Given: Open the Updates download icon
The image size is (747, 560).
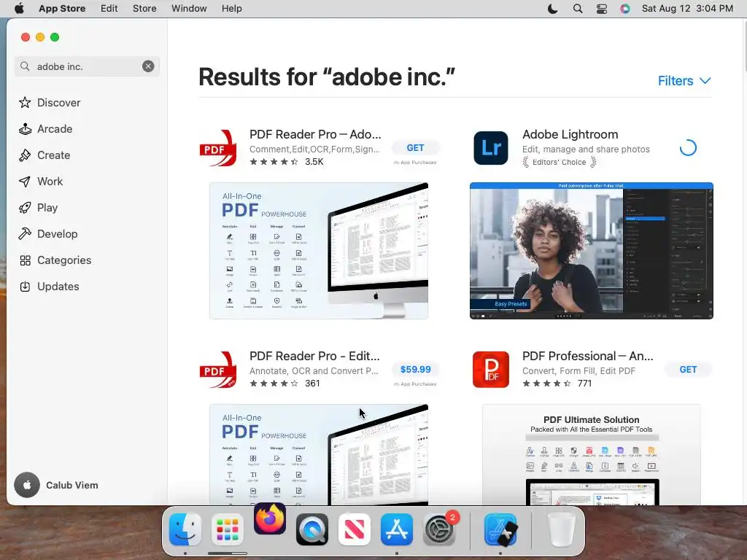Looking at the screenshot, I should (x=25, y=286).
